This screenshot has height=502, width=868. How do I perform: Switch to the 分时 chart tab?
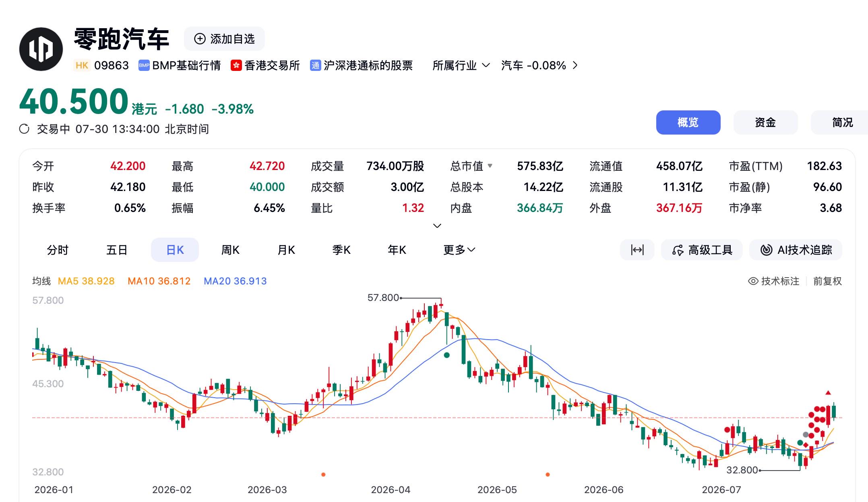click(58, 250)
